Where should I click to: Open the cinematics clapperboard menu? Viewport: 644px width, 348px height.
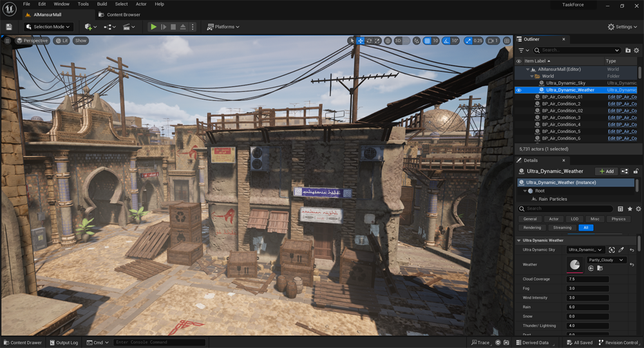click(x=129, y=27)
